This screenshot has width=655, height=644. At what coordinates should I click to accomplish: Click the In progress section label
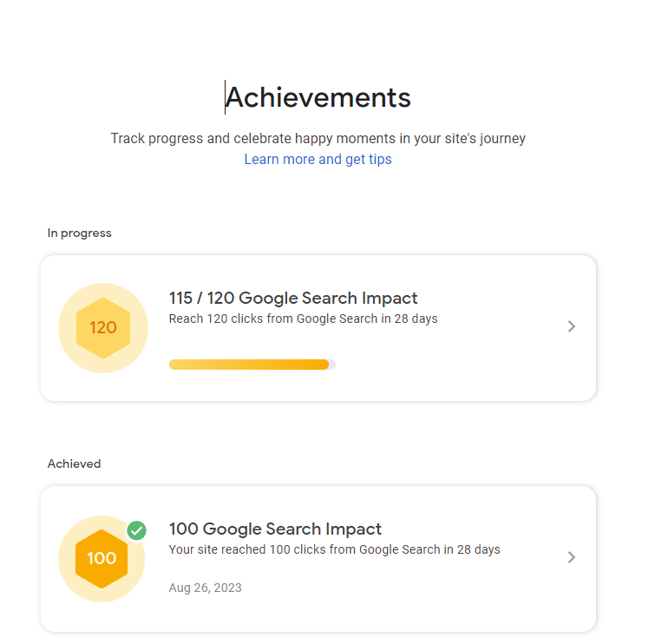point(79,233)
